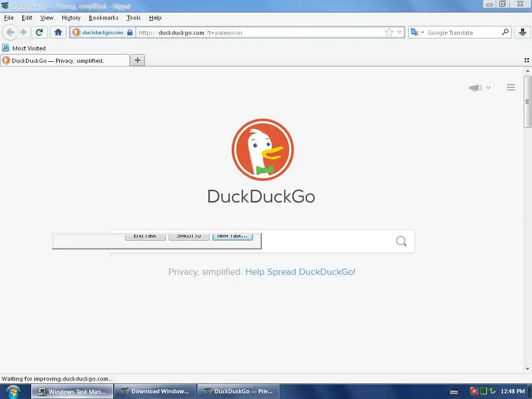
Task: Click the New Task... button
Action: (232, 236)
